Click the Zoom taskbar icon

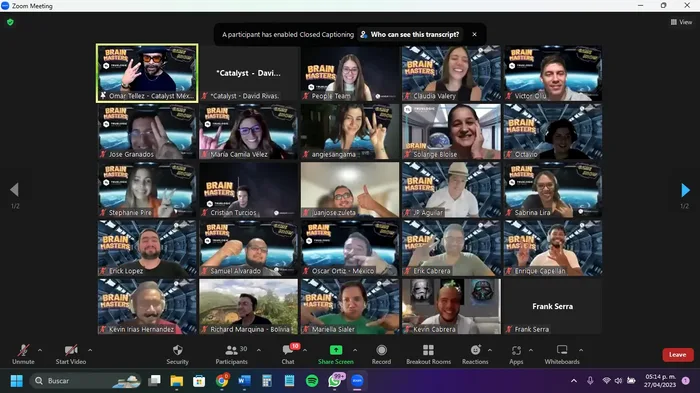357,380
